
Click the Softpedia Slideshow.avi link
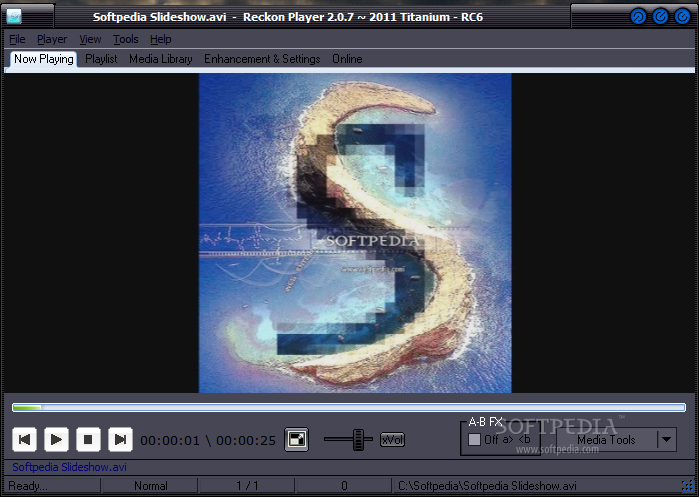pyautogui.click(x=70, y=467)
